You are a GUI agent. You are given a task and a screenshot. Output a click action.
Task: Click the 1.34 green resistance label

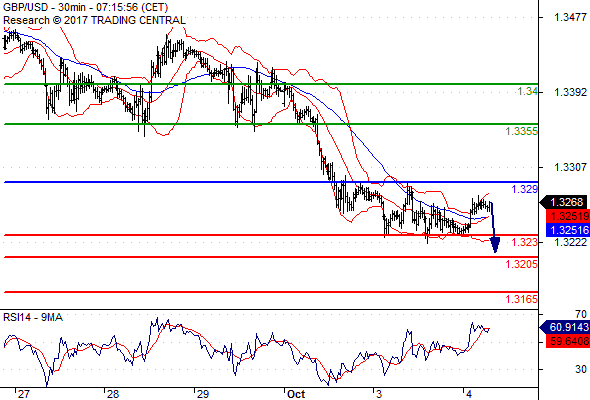click(x=528, y=91)
